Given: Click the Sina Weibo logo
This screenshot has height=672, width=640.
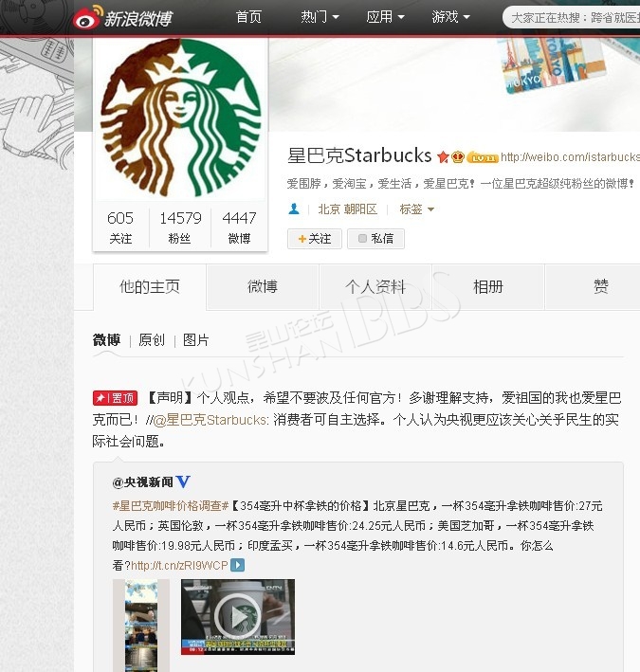Looking at the screenshot, I should pos(122,17).
